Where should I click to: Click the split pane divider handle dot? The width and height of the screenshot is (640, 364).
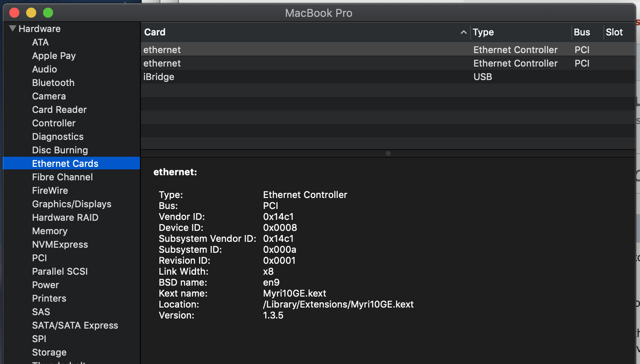[x=388, y=153]
